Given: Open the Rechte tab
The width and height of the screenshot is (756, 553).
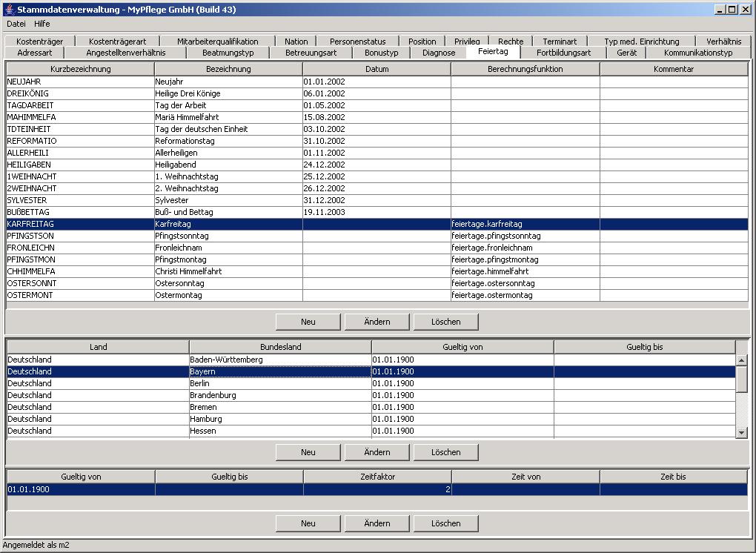Looking at the screenshot, I should click(x=511, y=42).
